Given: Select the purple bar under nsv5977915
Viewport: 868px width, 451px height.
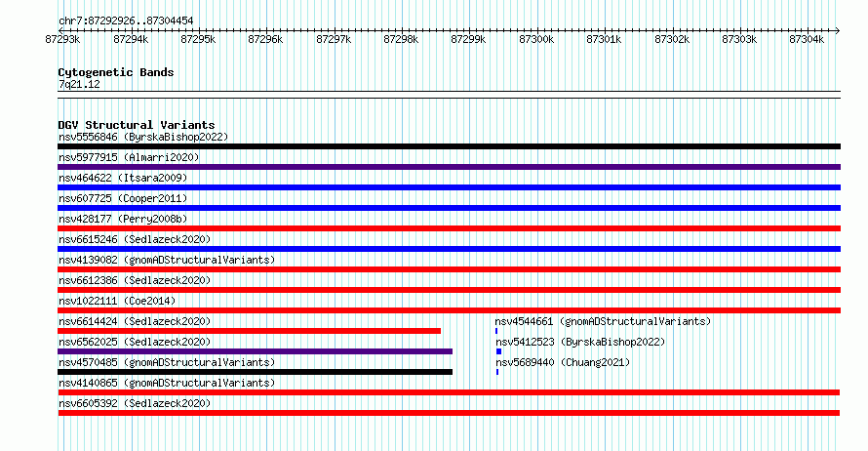Looking at the screenshot, I should [449, 167].
